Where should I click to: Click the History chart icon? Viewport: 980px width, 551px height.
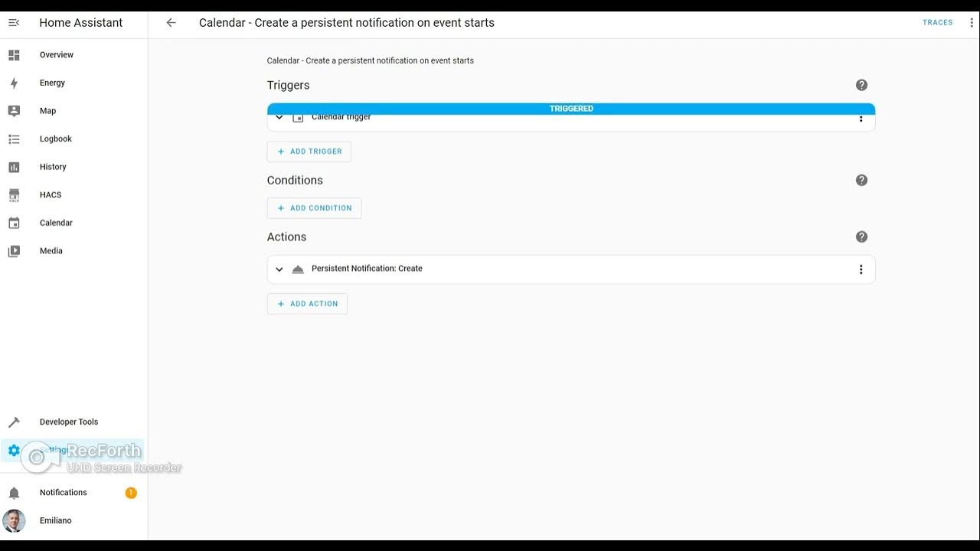coord(14,167)
